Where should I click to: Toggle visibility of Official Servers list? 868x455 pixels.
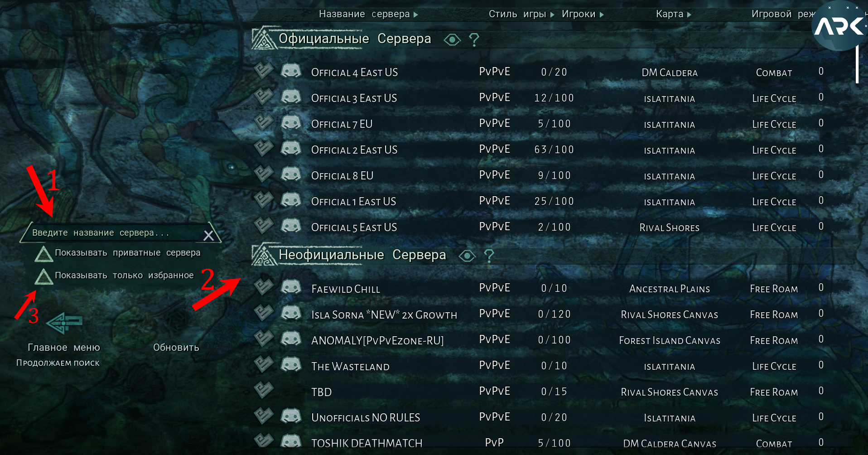[x=452, y=40]
